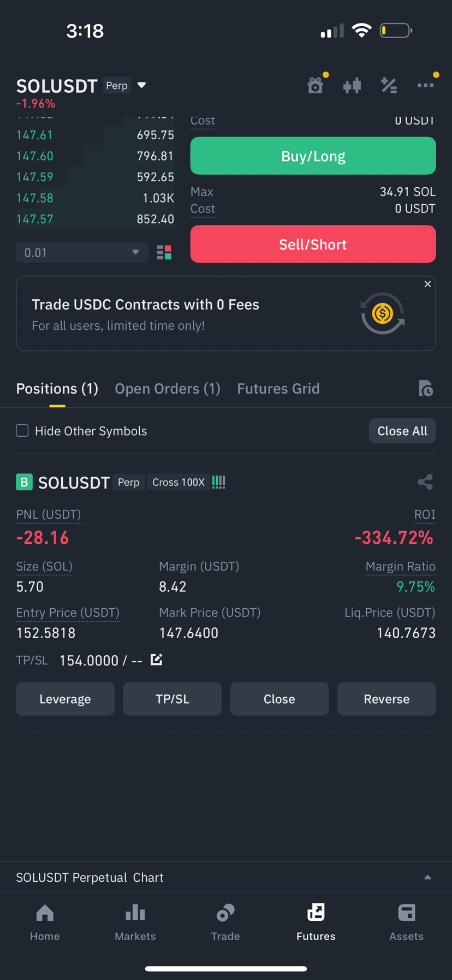Dismiss the USDC Contracts banner
The image size is (452, 980).
pos(427,284)
